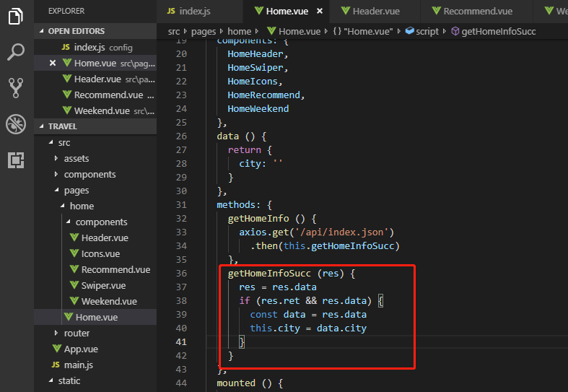Open Weekend.vue in Open Editors list

pos(95,111)
